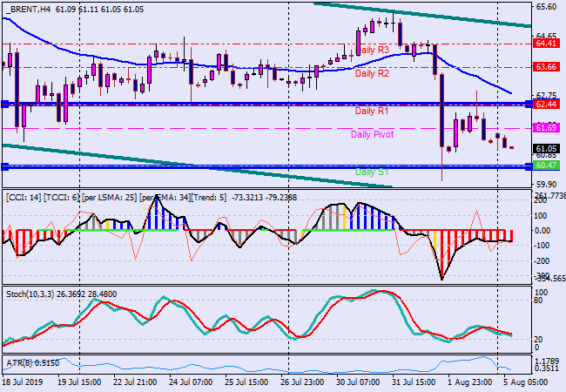Click the Daily Pivot label
Screen dimensions: 566x392
point(372,135)
